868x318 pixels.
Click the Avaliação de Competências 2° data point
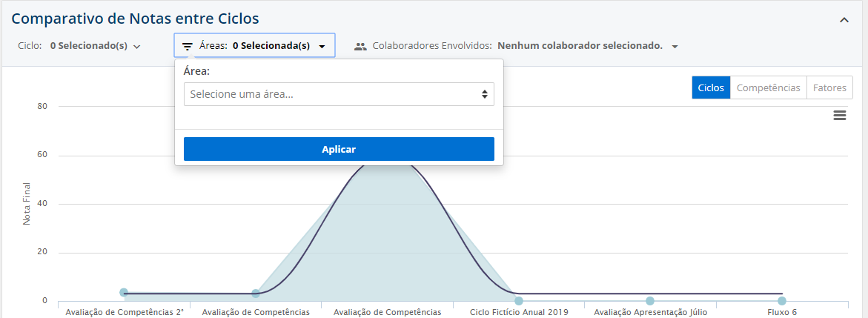124,293
